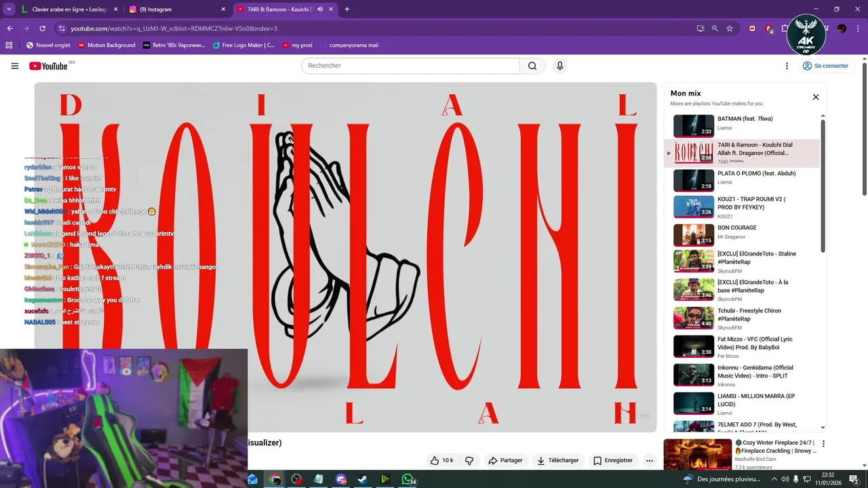Click the Enregistrer save button
This screenshot has height=488, width=868.
coord(613,460)
